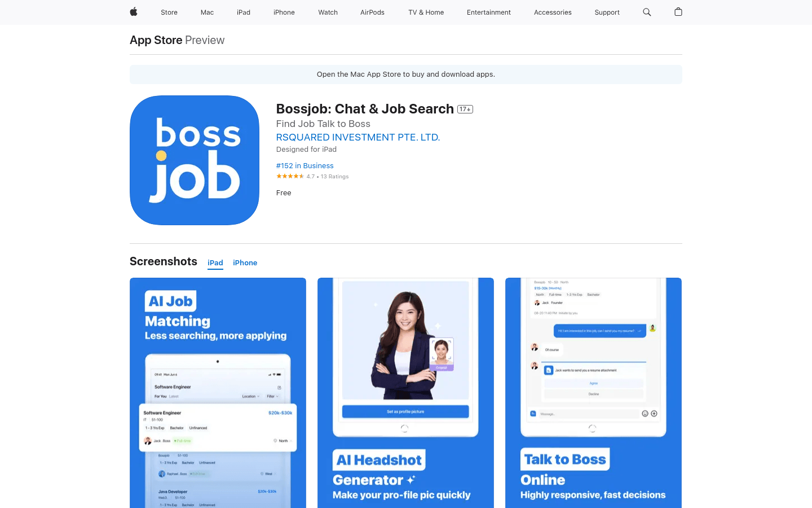Screen dimensions: 812x508
Task: Click 'Designed for iPad' text
Action: click(x=306, y=150)
